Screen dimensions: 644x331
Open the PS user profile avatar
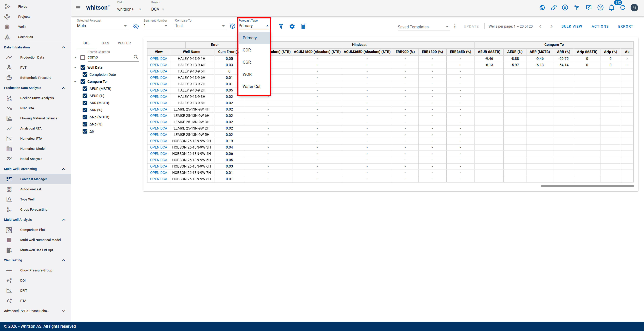(634, 7)
